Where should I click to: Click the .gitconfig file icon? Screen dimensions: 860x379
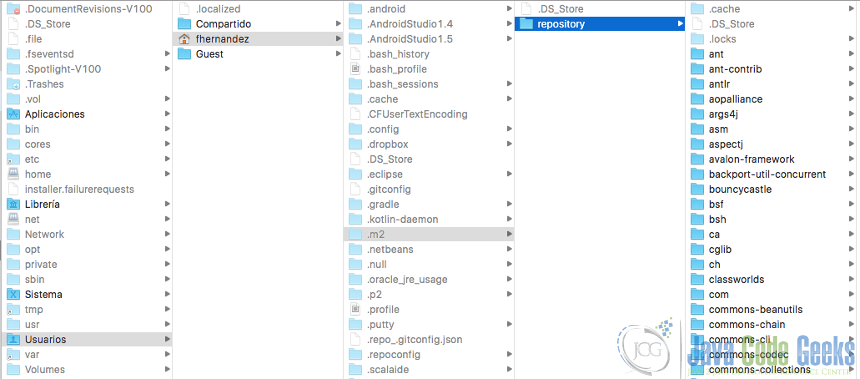(x=355, y=189)
